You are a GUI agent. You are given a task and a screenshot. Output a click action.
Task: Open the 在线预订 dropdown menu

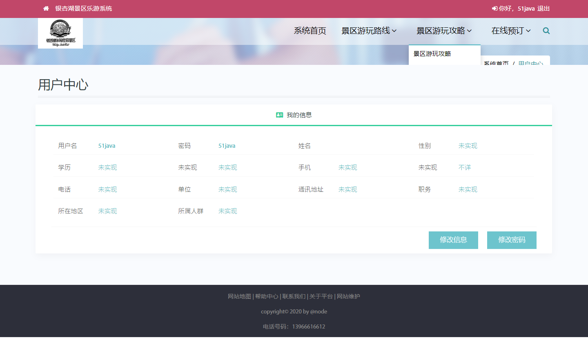[511, 31]
